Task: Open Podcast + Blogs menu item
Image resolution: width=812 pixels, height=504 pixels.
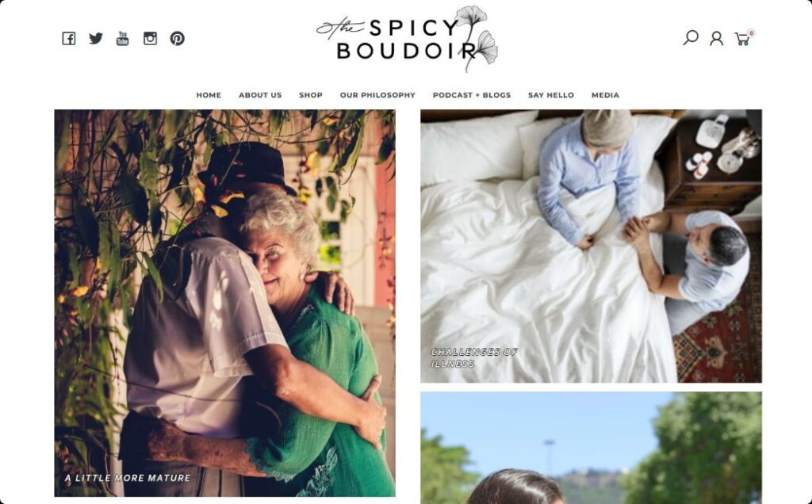Action: click(x=472, y=95)
